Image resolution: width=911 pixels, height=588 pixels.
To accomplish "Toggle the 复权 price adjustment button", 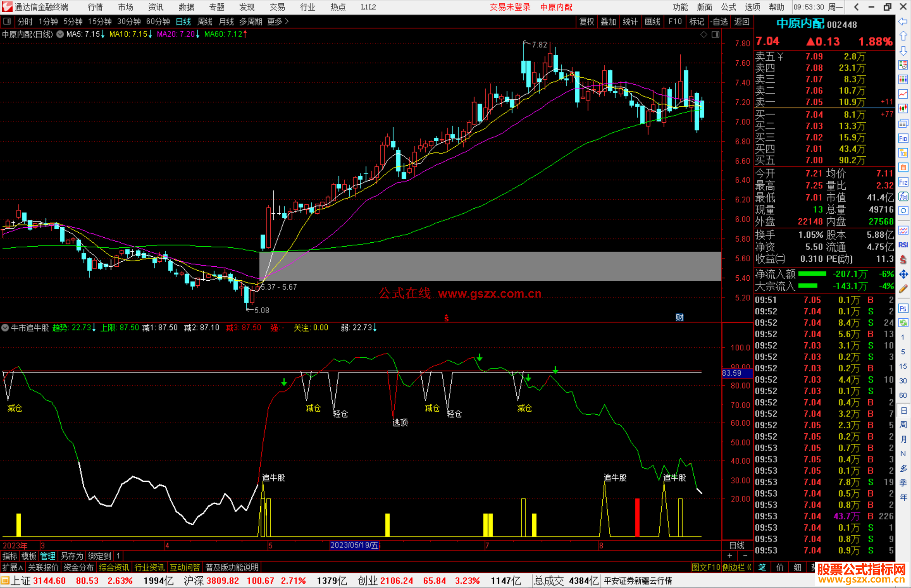I will point(586,21).
